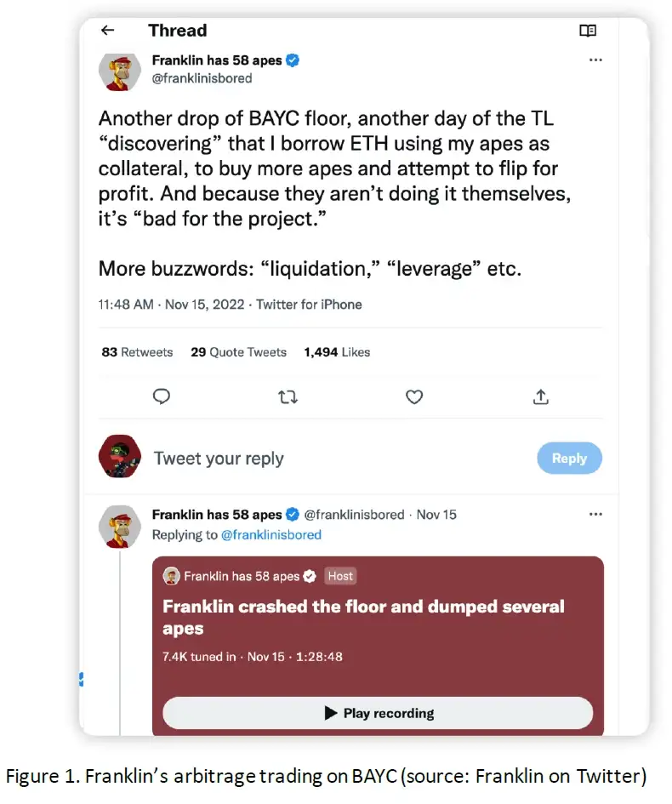Click the Thread title header
This screenshot has width=672, height=804.
point(178,31)
